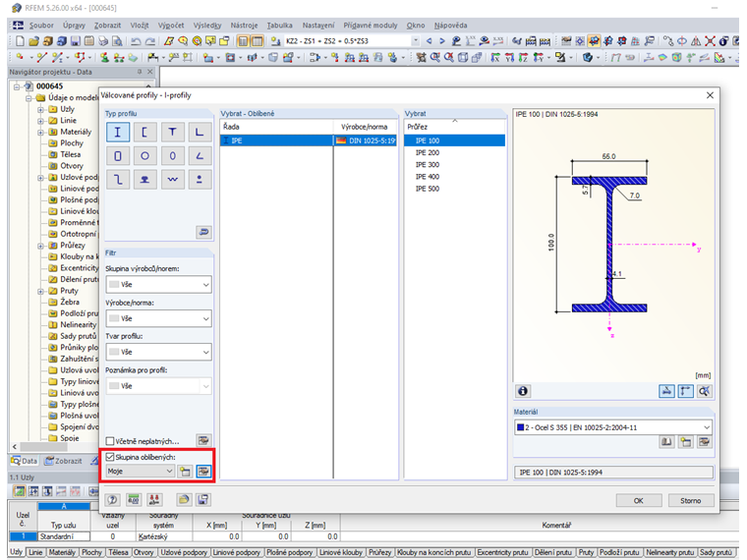
Task: Open the Soubor menu
Action: (41, 26)
